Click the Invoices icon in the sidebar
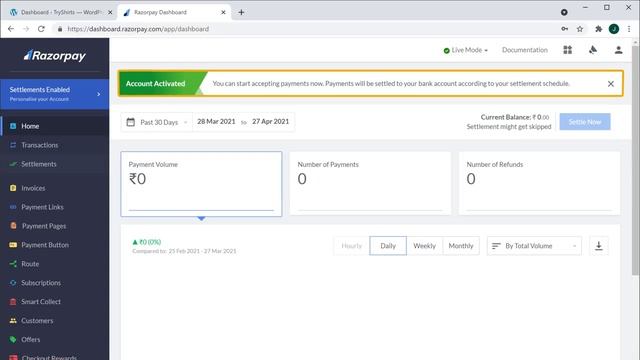 tap(13, 188)
